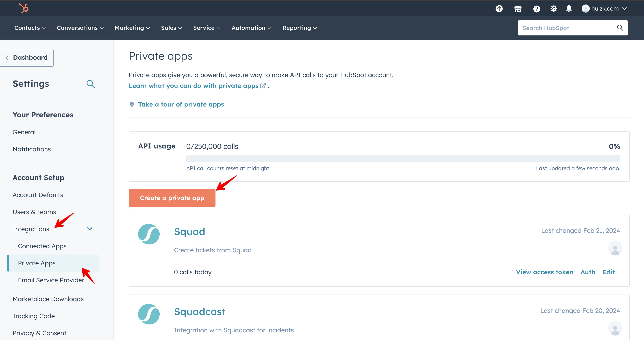Open the Squadcast app title link
The image size is (644, 340).
200,312
